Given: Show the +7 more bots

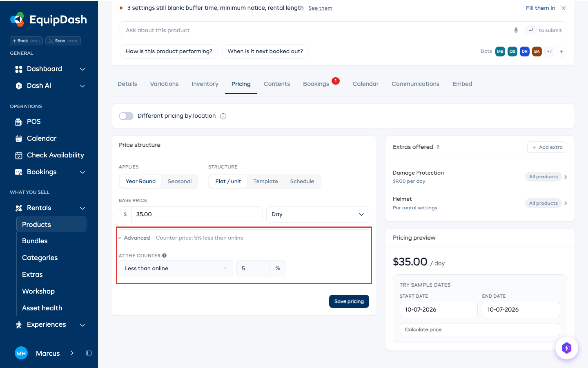Looking at the screenshot, I should 549,52.
